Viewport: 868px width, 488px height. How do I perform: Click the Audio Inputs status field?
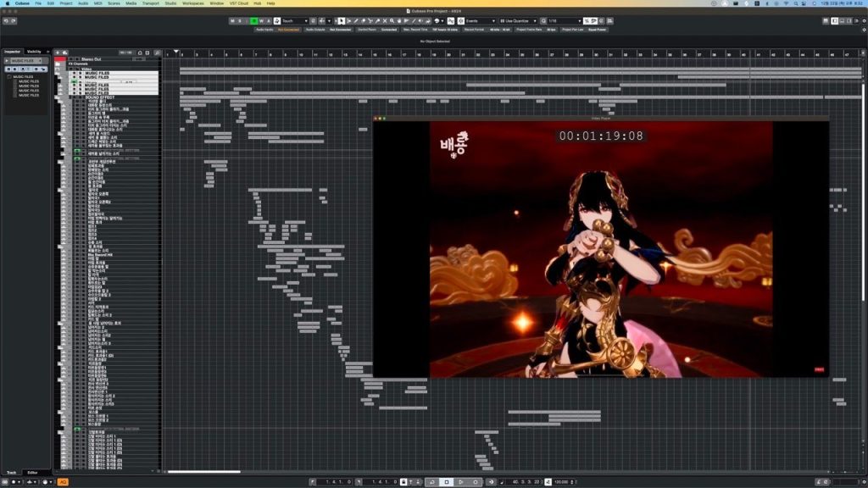point(277,30)
